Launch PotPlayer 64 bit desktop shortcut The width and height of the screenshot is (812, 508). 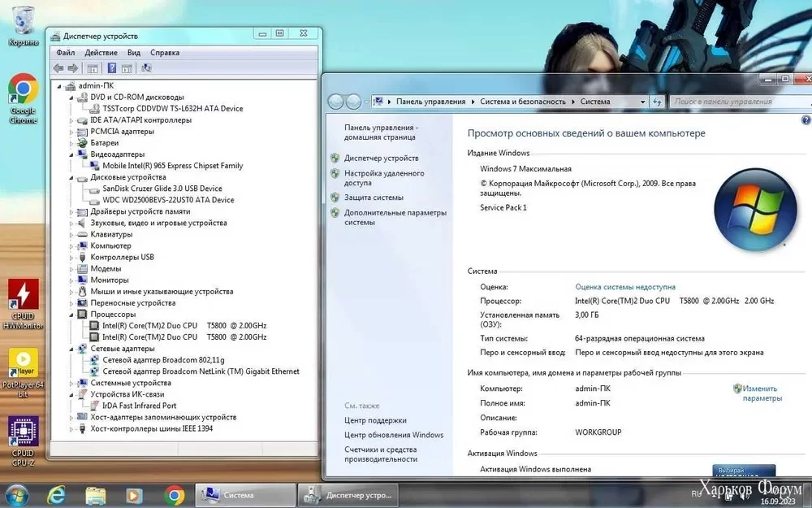tap(23, 373)
